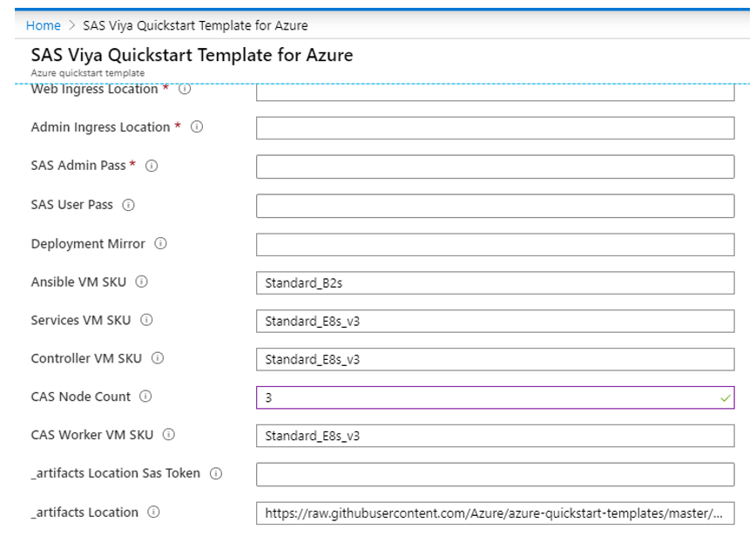This screenshot has height=536, width=756.
Task: Click the Deployment Mirror text box
Action: click(495, 245)
